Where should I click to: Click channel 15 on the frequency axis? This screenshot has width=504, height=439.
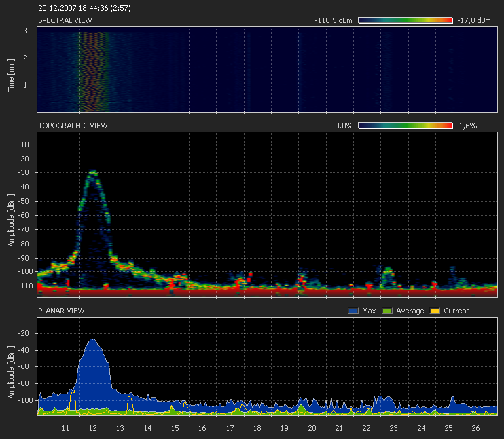(x=175, y=428)
